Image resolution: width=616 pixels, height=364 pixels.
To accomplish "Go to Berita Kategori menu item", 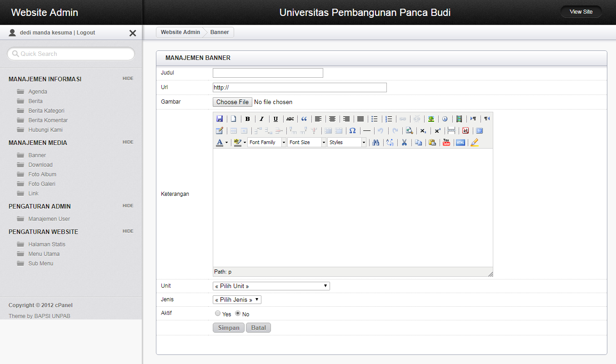I will pos(46,111).
